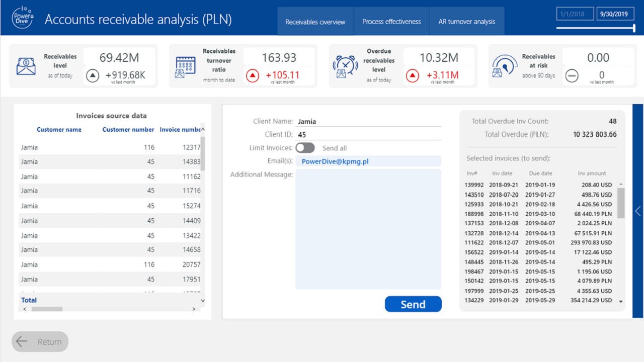The image size is (644, 362).
Task: Select invoice 139992 in selected invoices
Action: coord(538,185)
